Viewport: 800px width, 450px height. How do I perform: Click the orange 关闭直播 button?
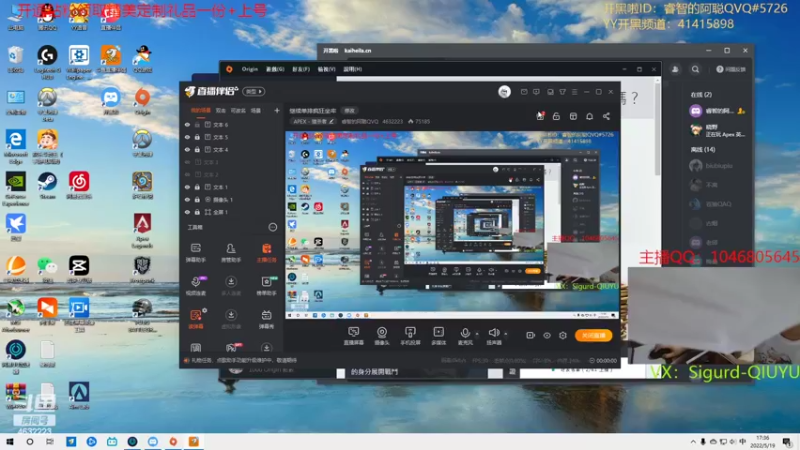593,335
